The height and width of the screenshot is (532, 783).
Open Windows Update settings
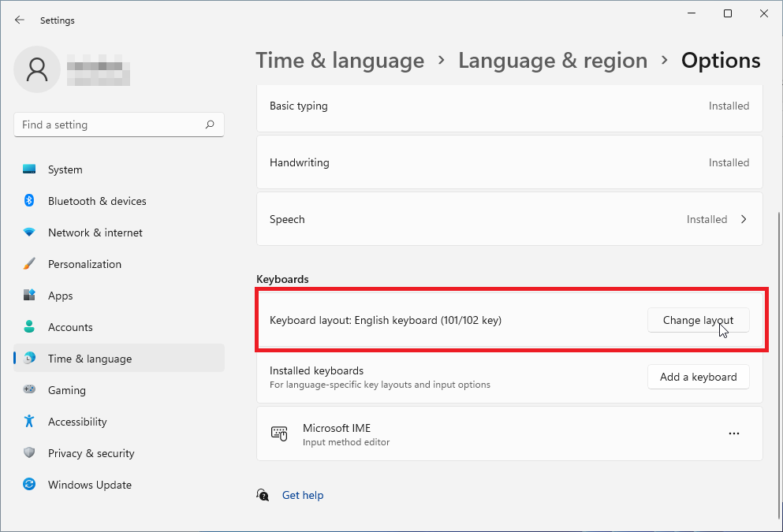89,485
